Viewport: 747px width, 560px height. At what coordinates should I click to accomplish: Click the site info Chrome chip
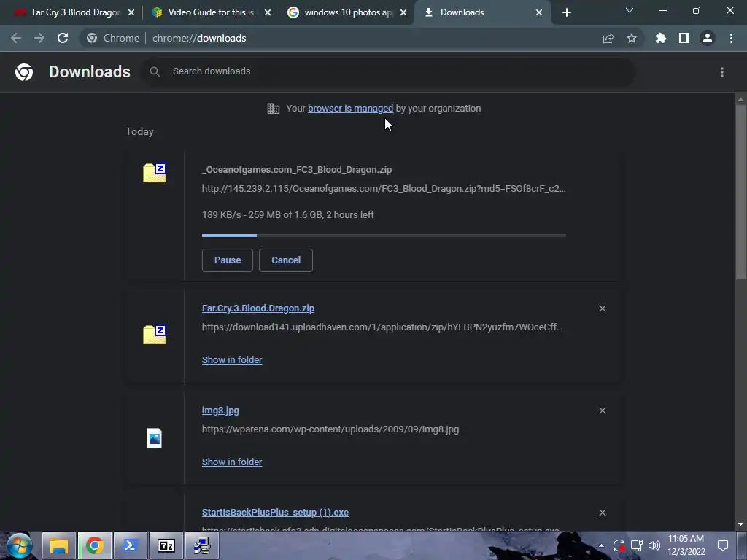click(x=113, y=38)
